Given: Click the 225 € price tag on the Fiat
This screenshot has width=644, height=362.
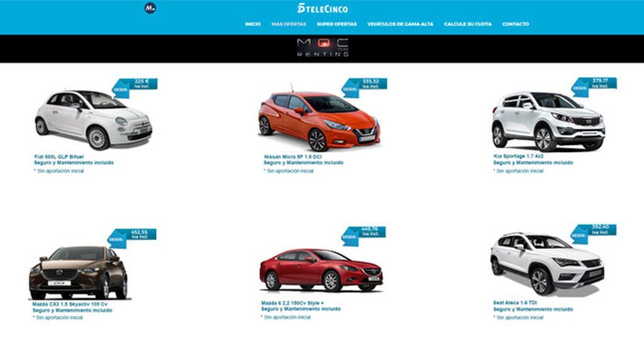Looking at the screenshot, I should click(x=135, y=87).
